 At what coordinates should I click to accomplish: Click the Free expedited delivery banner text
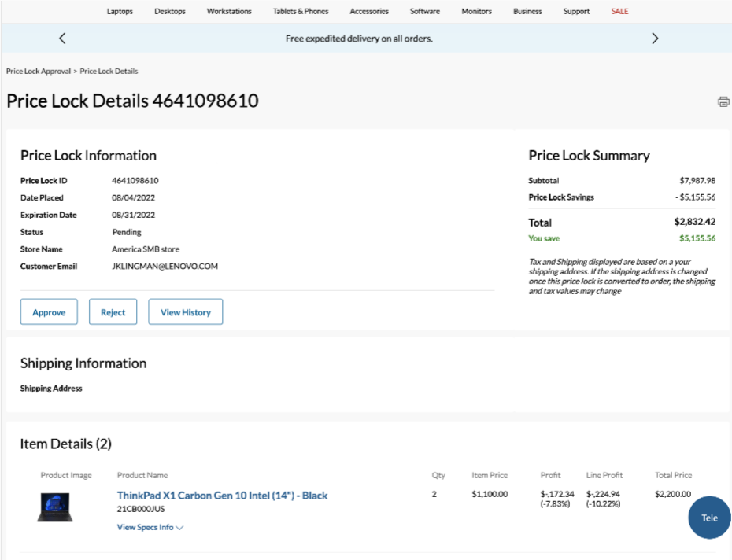(359, 39)
